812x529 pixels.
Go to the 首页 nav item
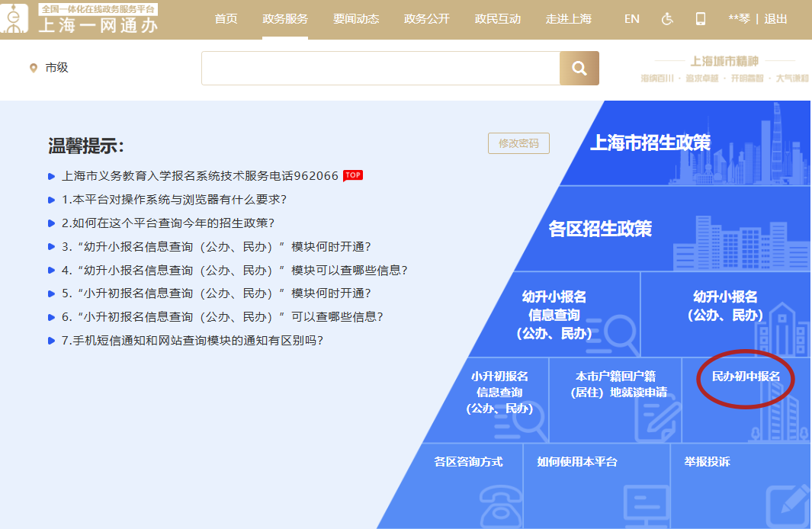pyautogui.click(x=226, y=19)
